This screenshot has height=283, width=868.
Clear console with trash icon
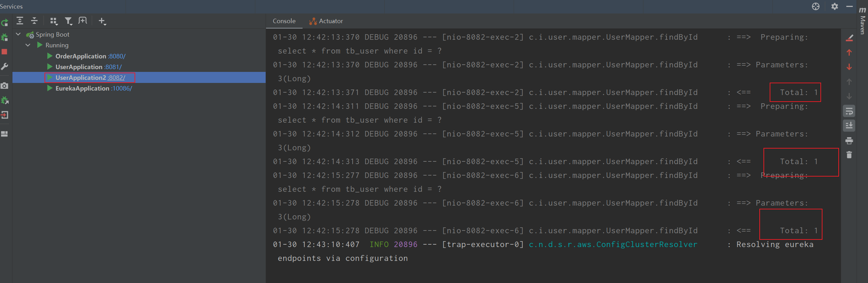849,155
